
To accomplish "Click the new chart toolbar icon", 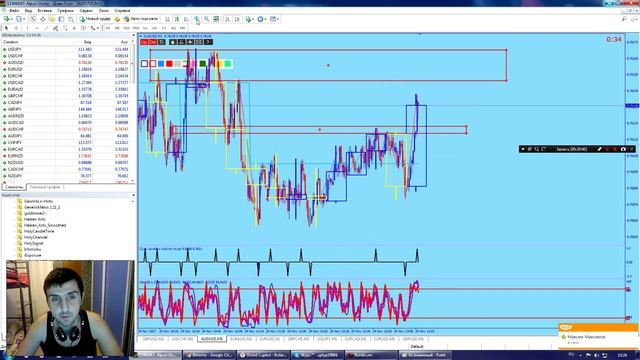I will tap(7, 19).
